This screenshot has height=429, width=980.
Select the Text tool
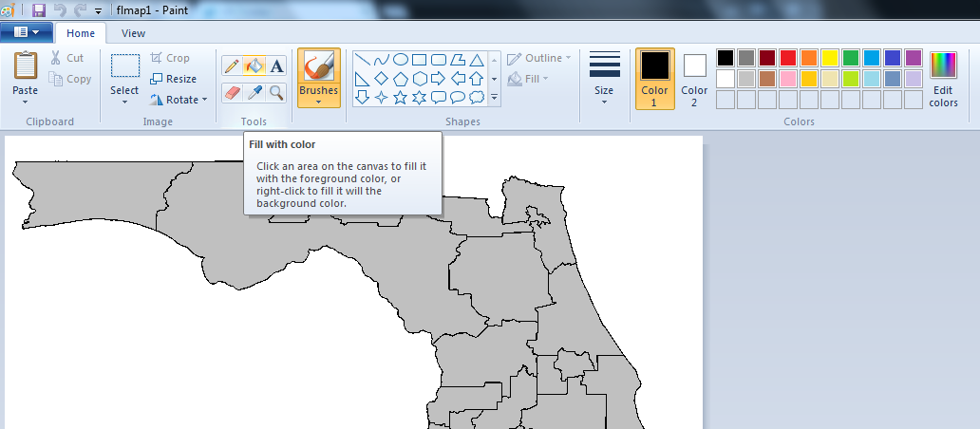point(276,65)
